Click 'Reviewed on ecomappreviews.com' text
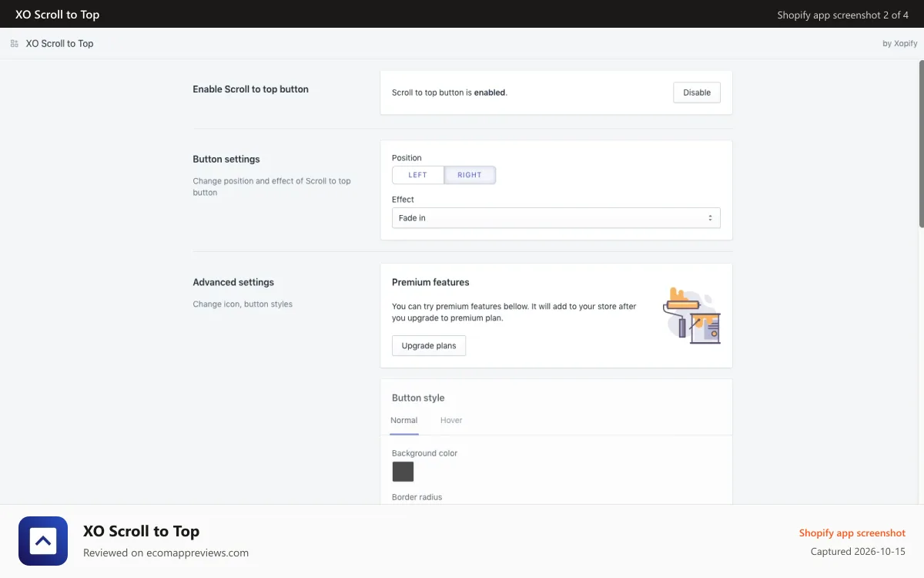The height and width of the screenshot is (578, 924). point(166,553)
